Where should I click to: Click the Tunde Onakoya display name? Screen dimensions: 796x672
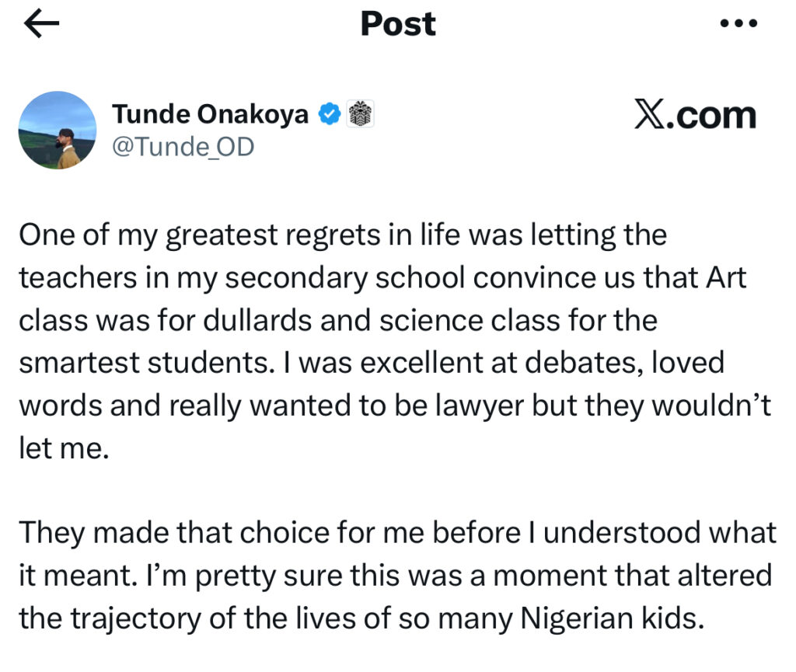click(x=210, y=113)
